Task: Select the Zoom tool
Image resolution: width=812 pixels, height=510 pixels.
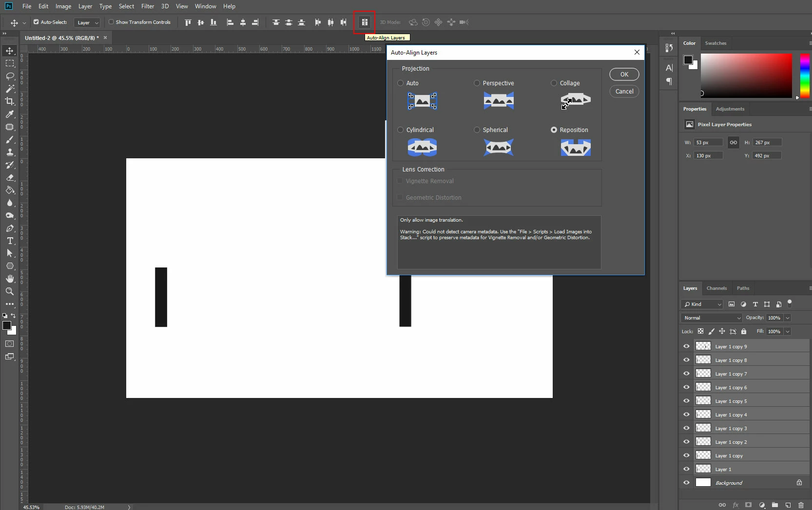Action: click(x=10, y=291)
